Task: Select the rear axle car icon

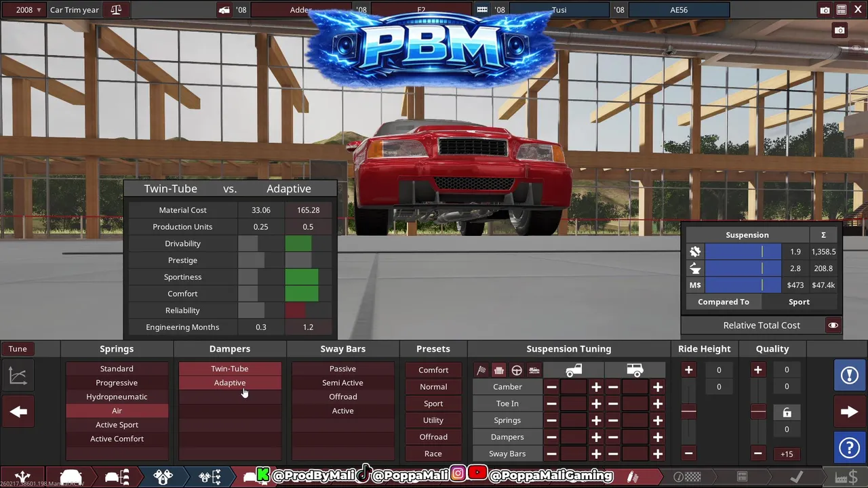Action: [635, 370]
